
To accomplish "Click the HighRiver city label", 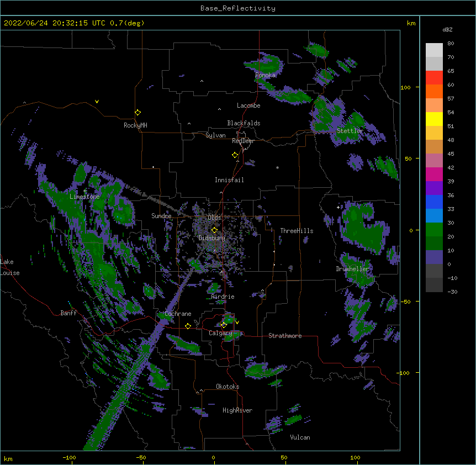I will [237, 410].
